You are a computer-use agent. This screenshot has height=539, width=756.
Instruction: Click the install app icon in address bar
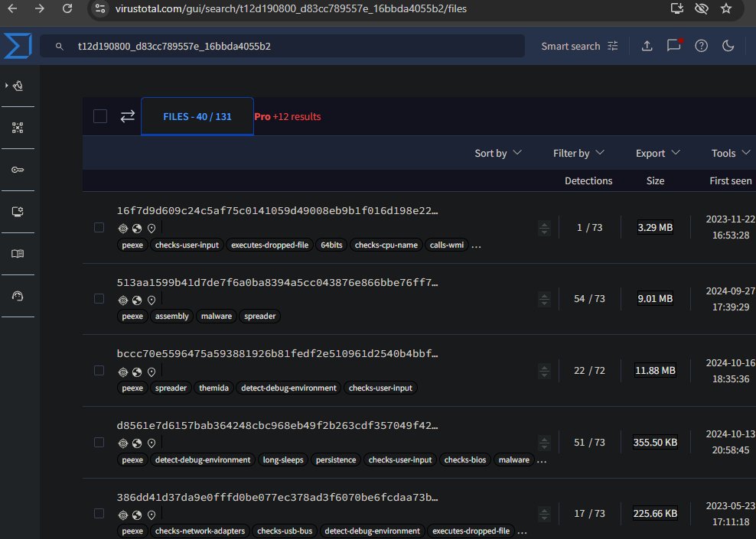(677, 8)
